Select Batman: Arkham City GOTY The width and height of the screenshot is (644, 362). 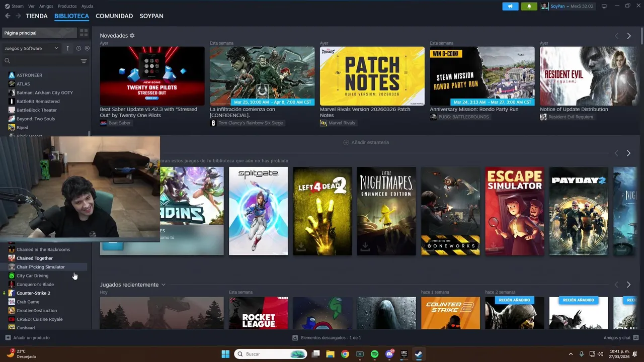click(45, 93)
